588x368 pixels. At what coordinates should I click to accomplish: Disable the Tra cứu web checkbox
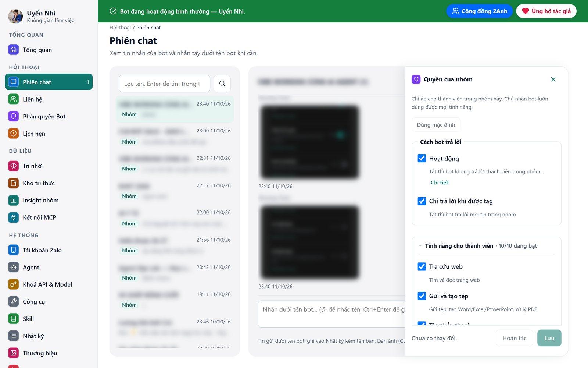point(422,266)
